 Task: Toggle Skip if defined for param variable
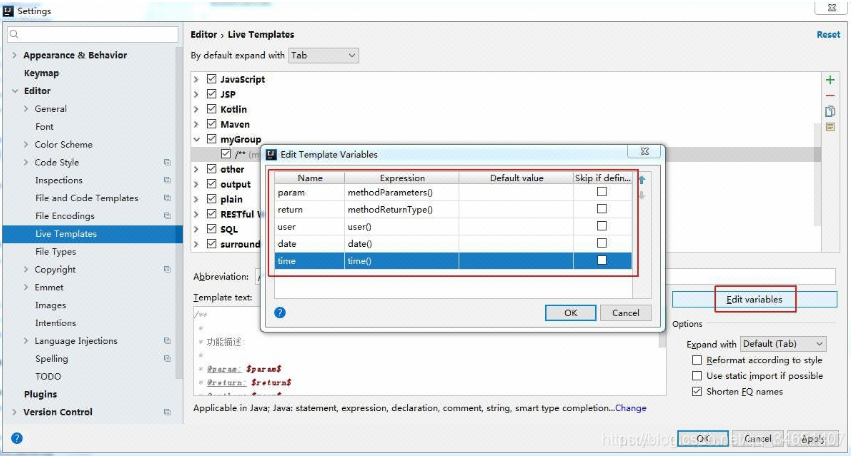[x=602, y=192]
